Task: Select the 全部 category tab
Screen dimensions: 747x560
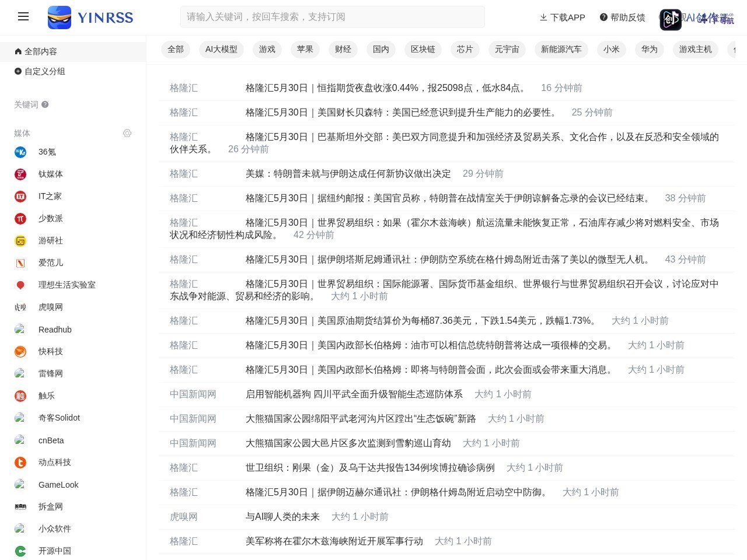Action: pos(176,50)
